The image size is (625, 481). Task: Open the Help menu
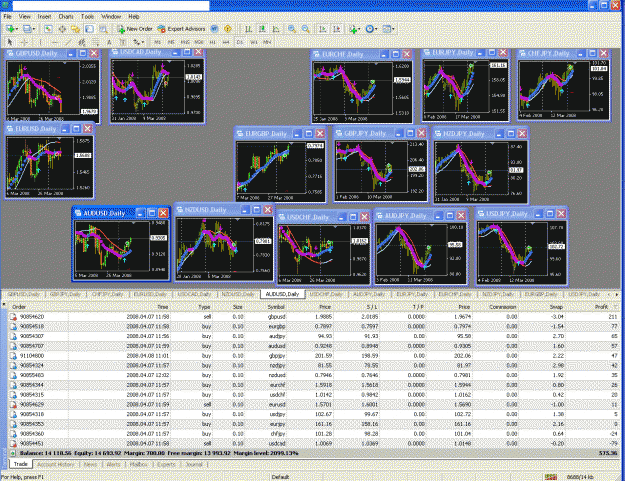pyautogui.click(x=134, y=16)
